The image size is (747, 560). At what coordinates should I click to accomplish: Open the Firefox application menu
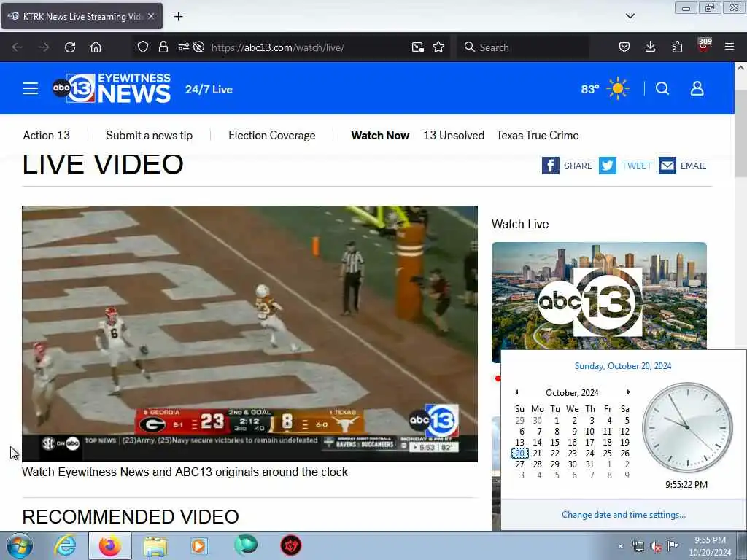click(729, 47)
